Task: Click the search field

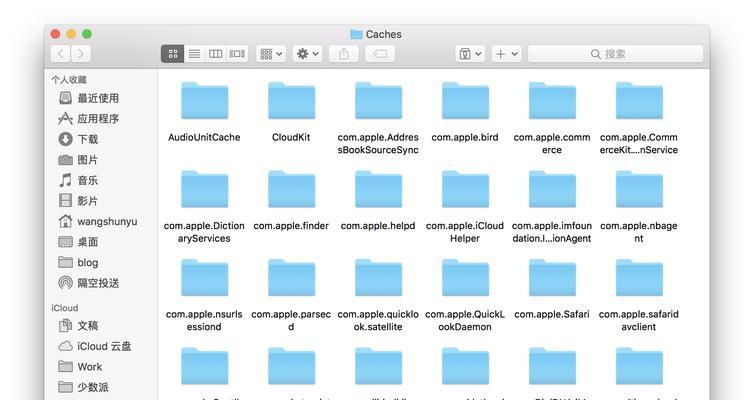Action: [616, 54]
